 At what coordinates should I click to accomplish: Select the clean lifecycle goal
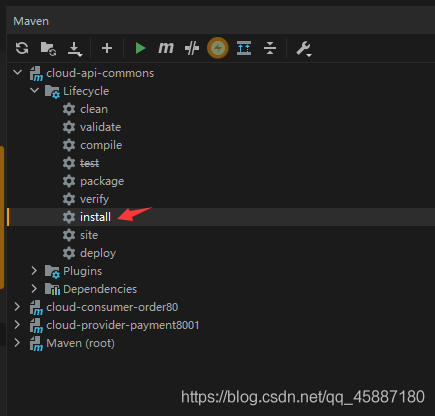click(x=94, y=109)
